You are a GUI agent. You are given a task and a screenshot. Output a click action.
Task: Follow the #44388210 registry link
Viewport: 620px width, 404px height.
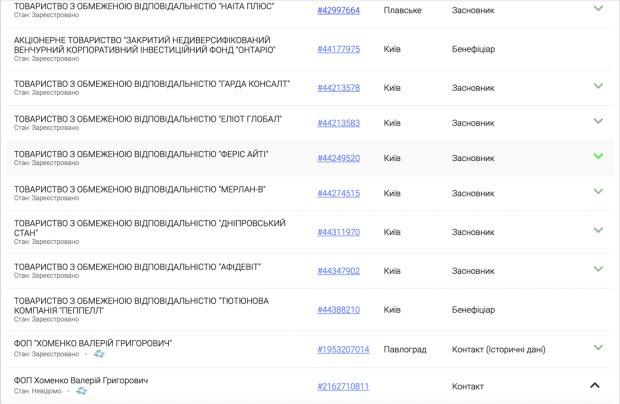(x=338, y=309)
